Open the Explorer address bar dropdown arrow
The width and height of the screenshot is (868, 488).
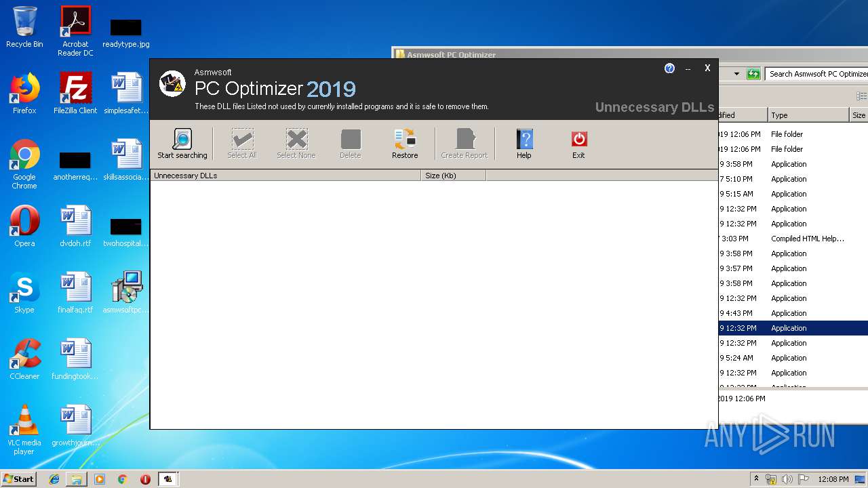[x=736, y=74]
